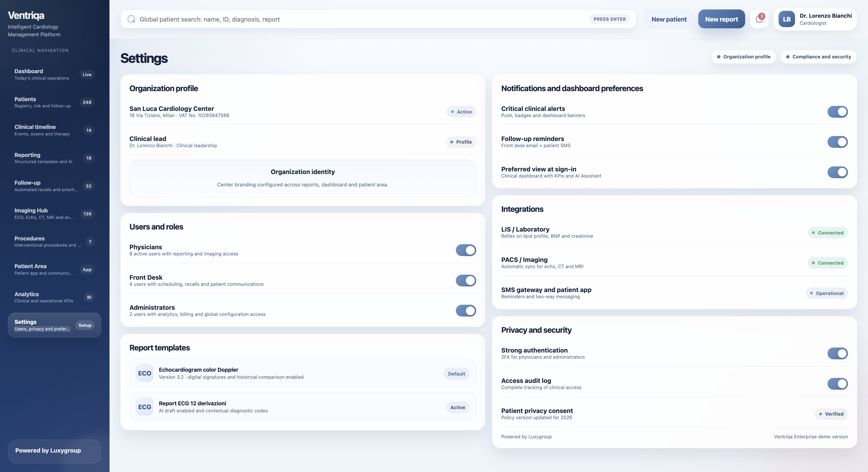Click the BI badge next to Analytics
Image resolution: width=868 pixels, height=472 pixels.
89,297
